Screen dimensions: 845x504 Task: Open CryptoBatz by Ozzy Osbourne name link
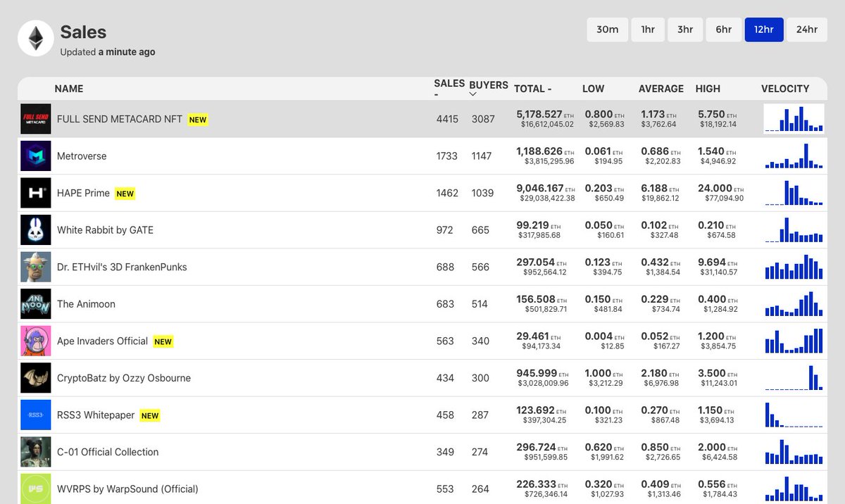124,378
